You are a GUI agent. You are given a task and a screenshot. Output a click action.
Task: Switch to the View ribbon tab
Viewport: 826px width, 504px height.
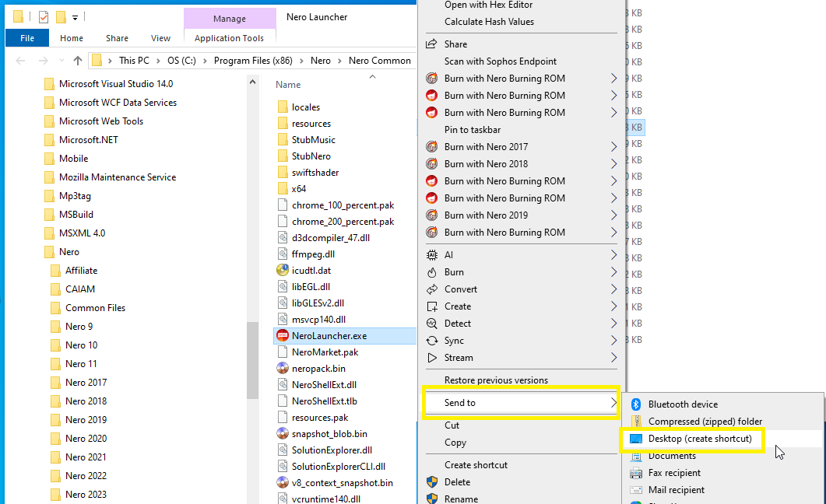(x=160, y=38)
